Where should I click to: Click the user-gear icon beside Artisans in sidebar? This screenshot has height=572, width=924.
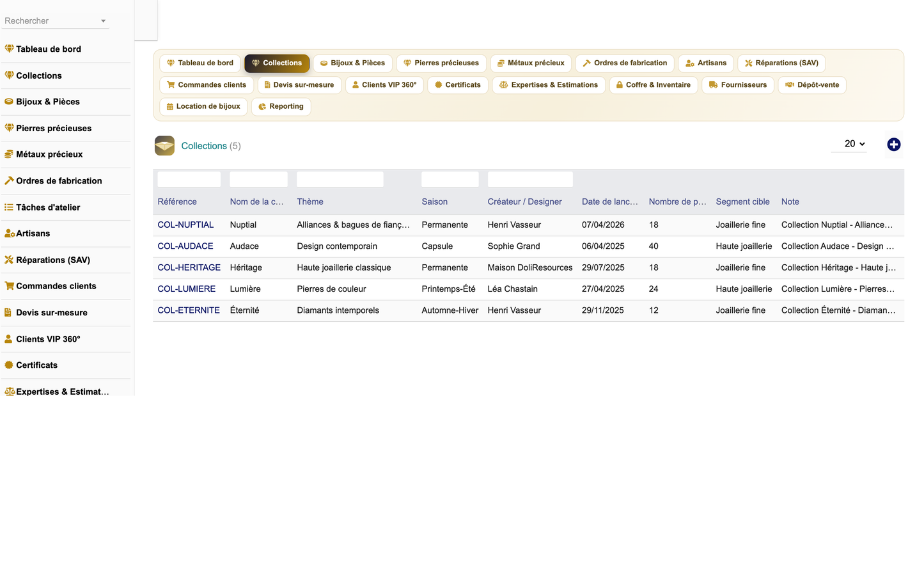pyautogui.click(x=10, y=234)
